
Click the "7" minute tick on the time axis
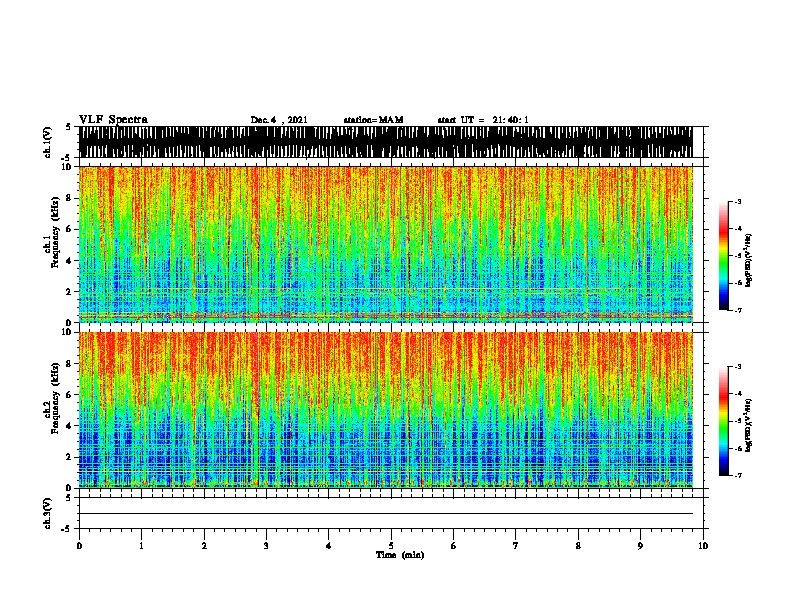pos(516,546)
